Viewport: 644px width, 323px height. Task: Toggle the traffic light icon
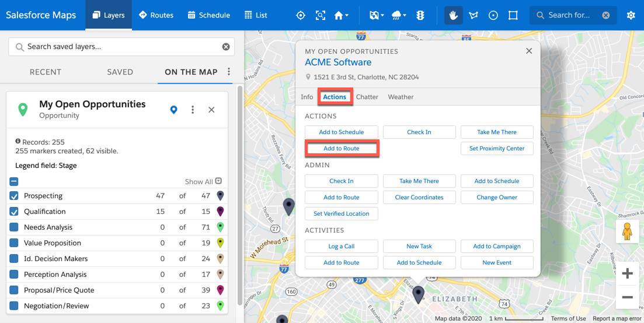(x=420, y=15)
